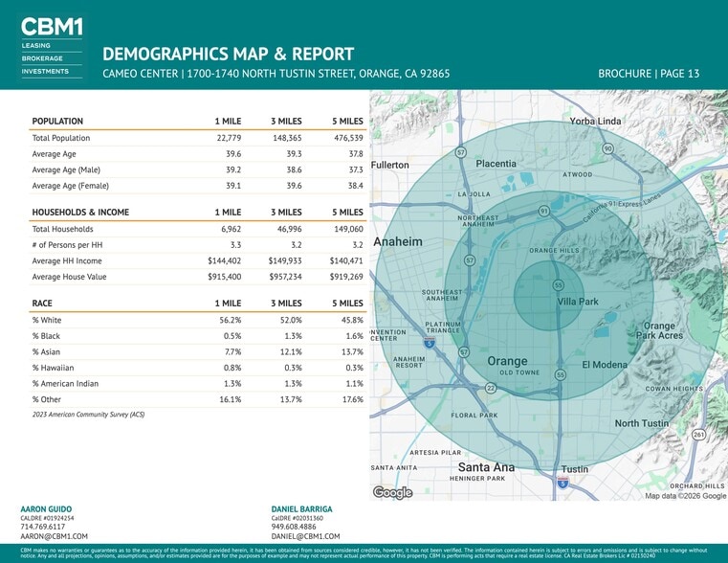The image size is (728, 563).
Task: Click the Google logo on the map
Action: point(392,493)
